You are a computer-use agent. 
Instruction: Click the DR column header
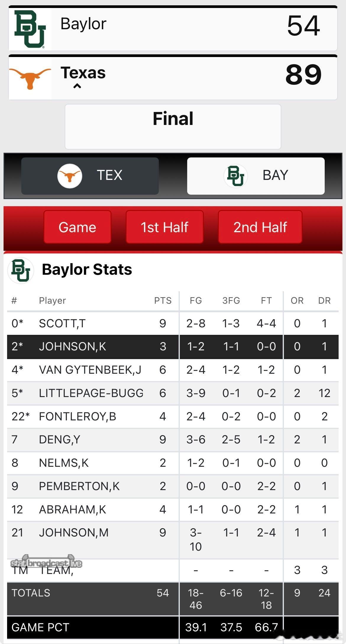[324, 301]
